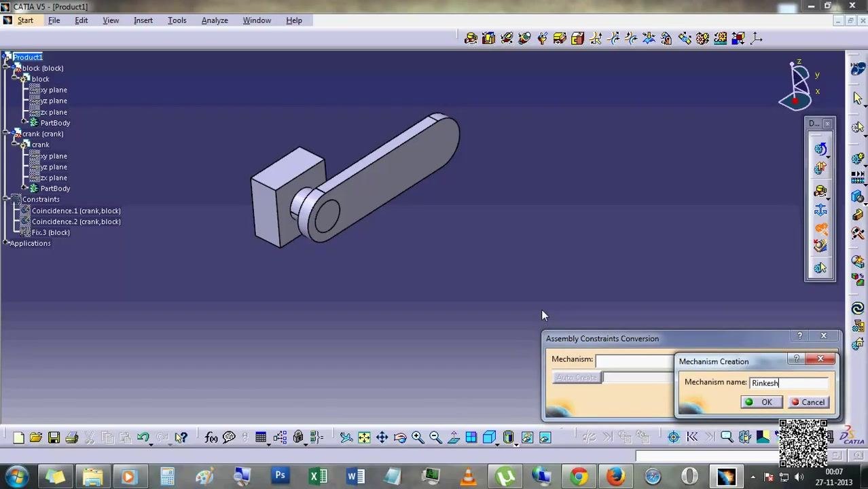Open the Tools menu
This screenshot has height=489, width=868.
pos(177,20)
